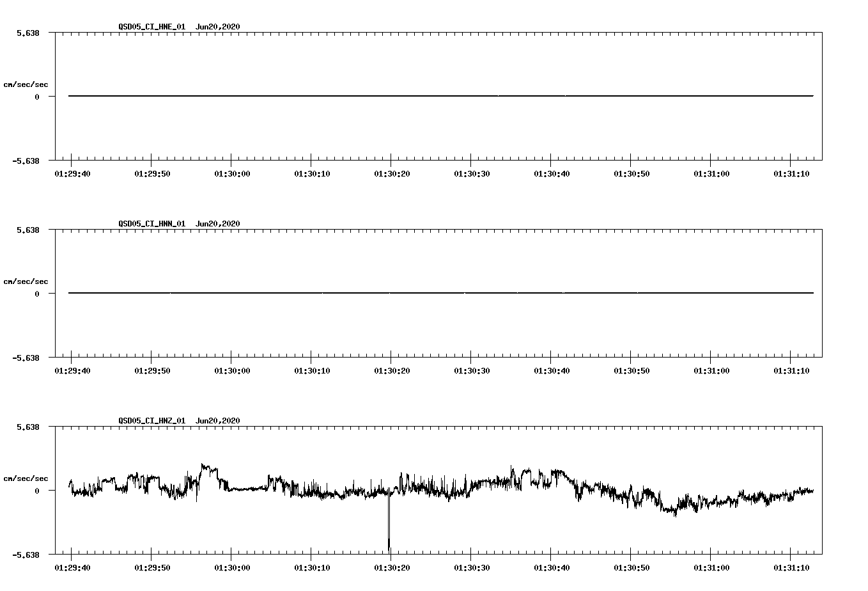This screenshot has width=868, height=591.
Task: Click the 01:30:50 time label under HNN plot
Action: [631, 370]
